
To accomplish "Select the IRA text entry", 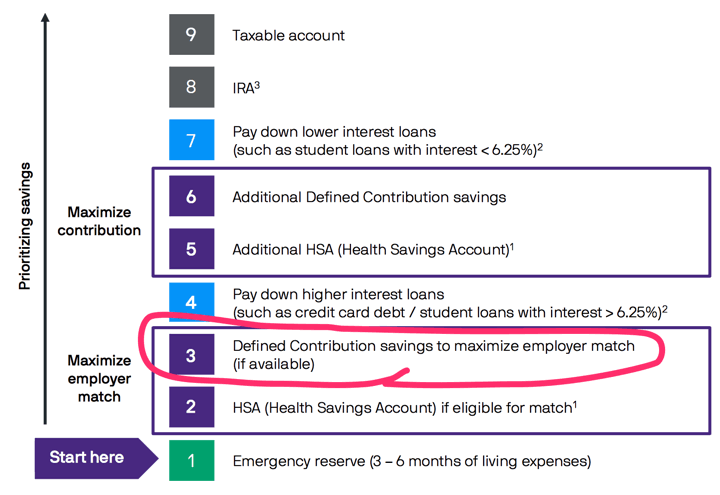I will tap(246, 88).
